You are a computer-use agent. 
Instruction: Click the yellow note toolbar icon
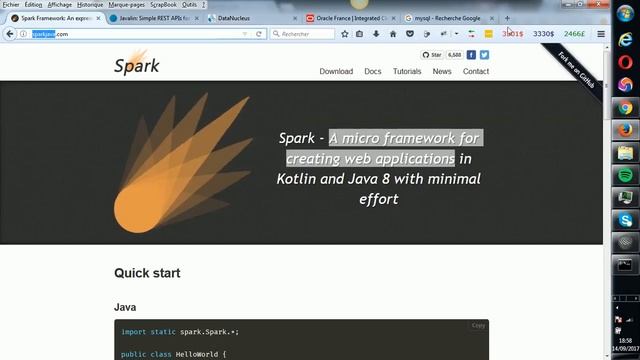(488, 34)
